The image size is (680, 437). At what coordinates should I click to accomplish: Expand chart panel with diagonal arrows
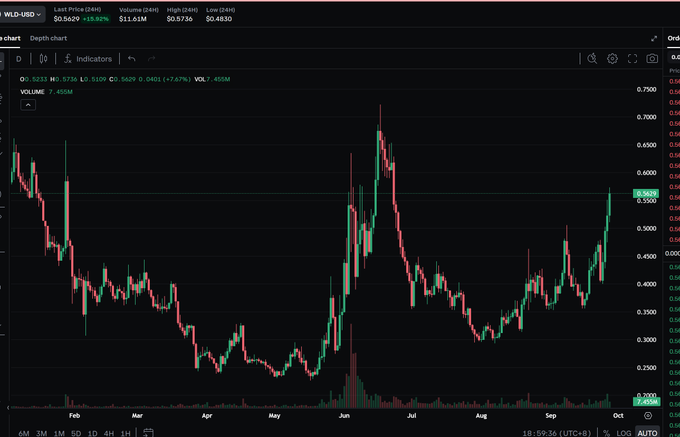coord(654,39)
